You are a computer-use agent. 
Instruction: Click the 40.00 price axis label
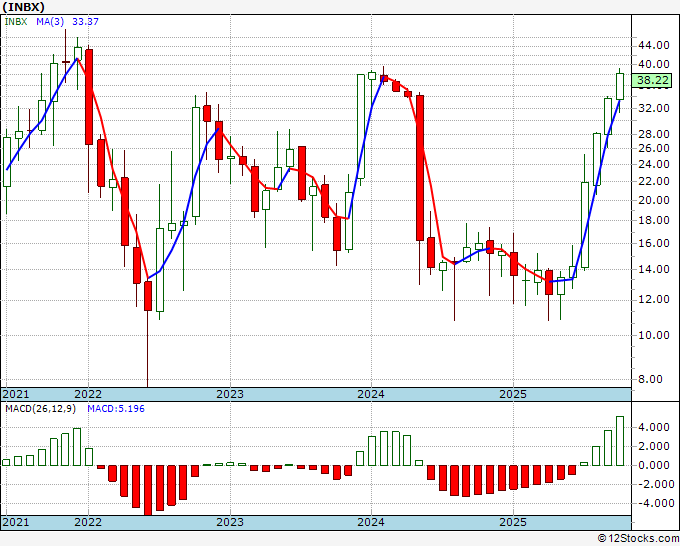(x=653, y=64)
